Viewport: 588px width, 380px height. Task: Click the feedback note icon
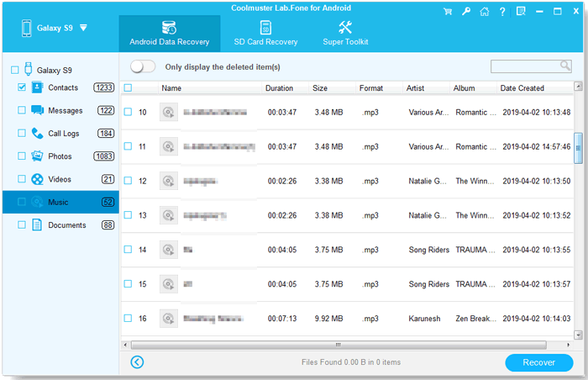point(521,11)
